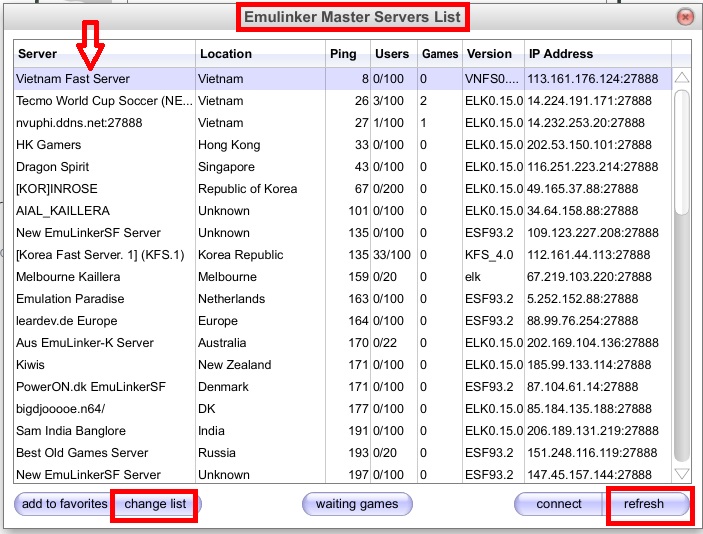Sort by Version column header
The width and height of the screenshot is (703, 534).
click(493, 54)
